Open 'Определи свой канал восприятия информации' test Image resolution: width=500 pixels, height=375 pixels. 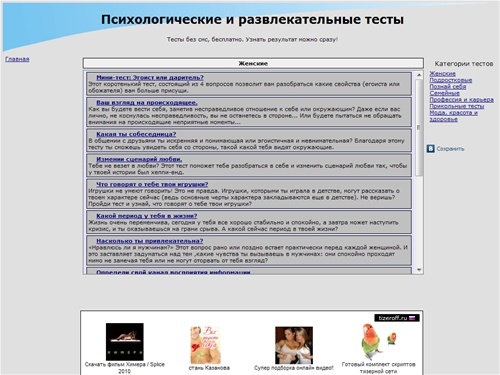coord(173,272)
